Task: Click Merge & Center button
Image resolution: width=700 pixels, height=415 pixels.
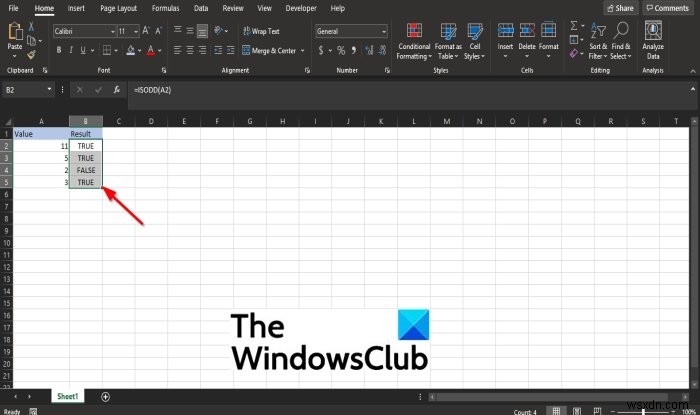Action: pos(269,50)
